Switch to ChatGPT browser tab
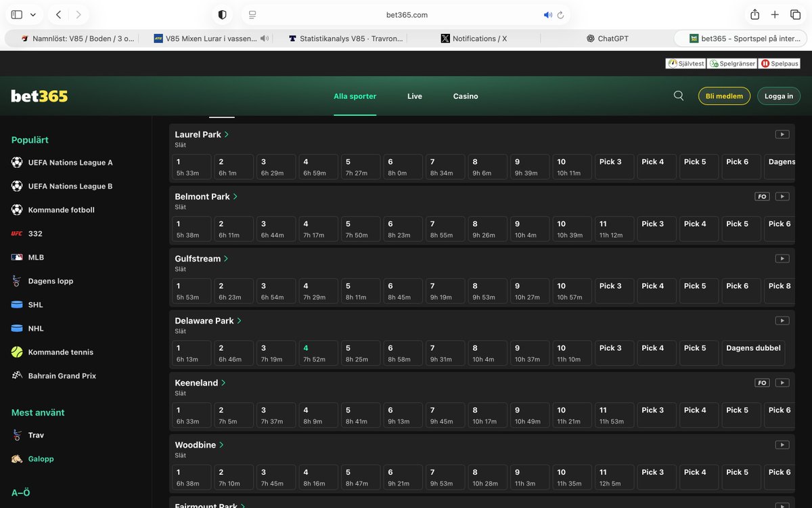Image resolution: width=812 pixels, height=508 pixels. pyautogui.click(x=608, y=39)
